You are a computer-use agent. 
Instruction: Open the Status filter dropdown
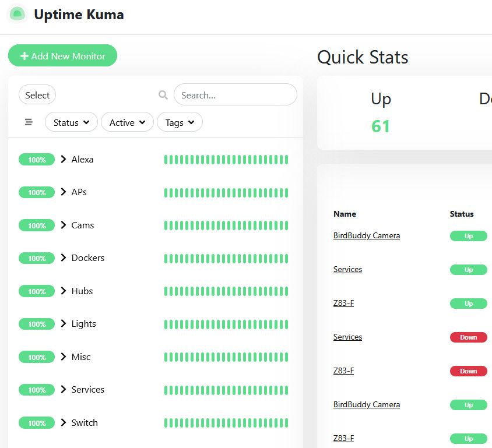[71, 122]
